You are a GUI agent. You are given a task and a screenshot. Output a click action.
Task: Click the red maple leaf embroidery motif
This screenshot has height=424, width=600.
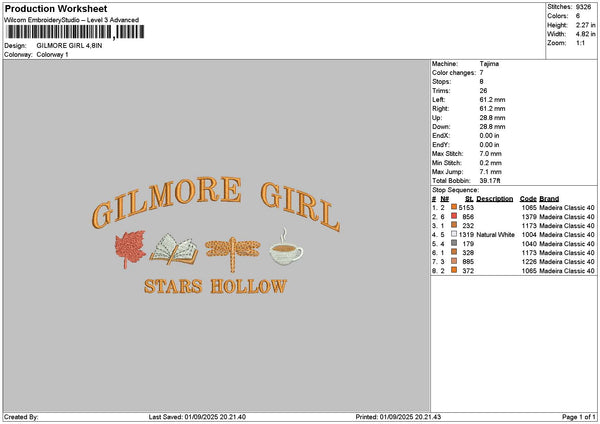tap(130, 249)
